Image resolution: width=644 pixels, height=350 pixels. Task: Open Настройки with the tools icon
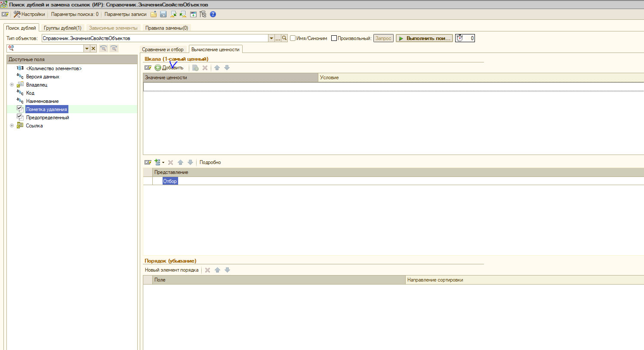(x=29, y=14)
